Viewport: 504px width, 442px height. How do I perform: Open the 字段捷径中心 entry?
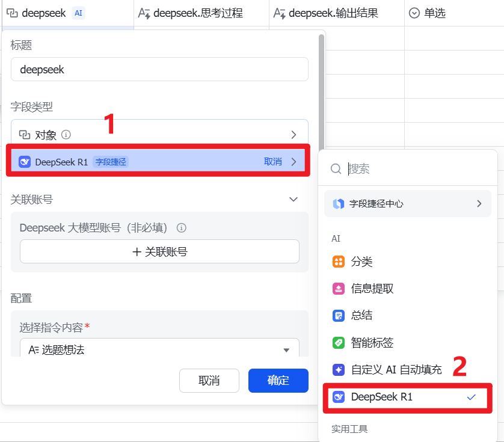click(408, 203)
